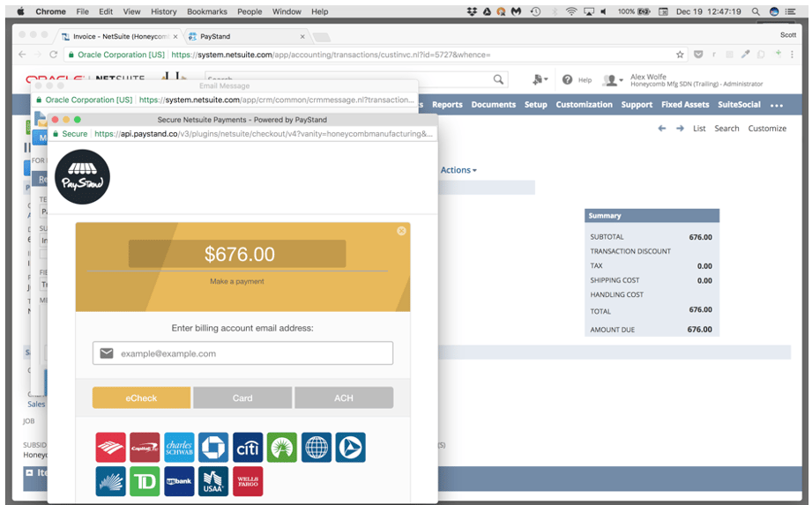Screen dimensions: 812x505
Task: Close the yellow payment amount panel
Action: point(401,231)
